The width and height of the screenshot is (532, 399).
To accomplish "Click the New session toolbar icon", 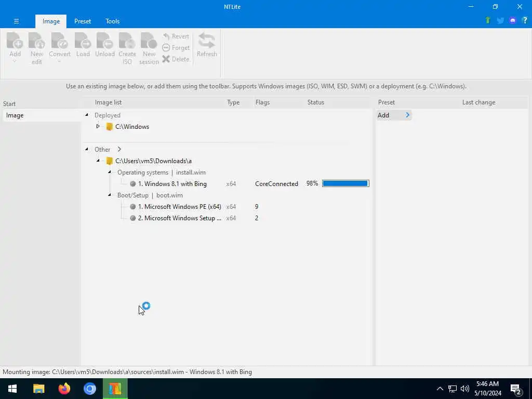I will click(x=149, y=41).
